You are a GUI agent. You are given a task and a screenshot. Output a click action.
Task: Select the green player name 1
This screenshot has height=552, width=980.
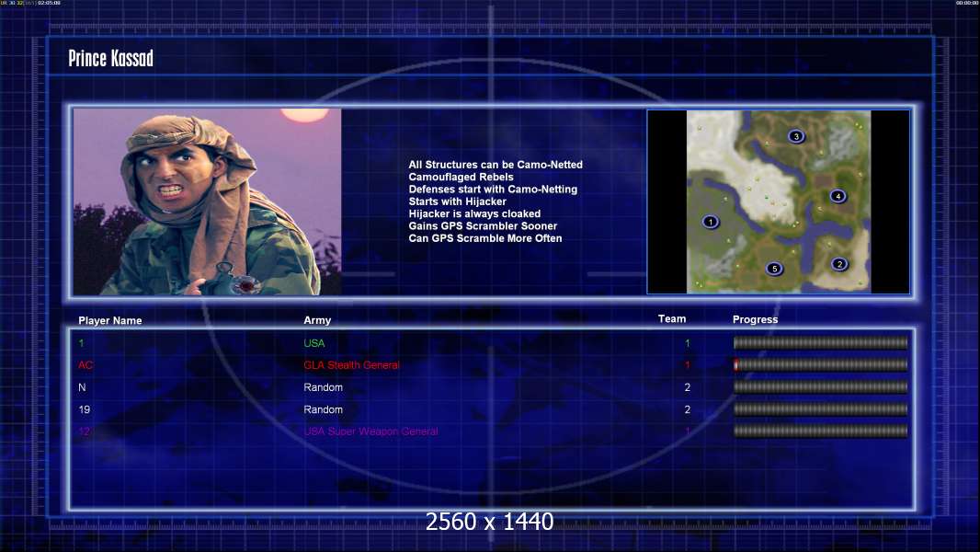click(x=81, y=343)
